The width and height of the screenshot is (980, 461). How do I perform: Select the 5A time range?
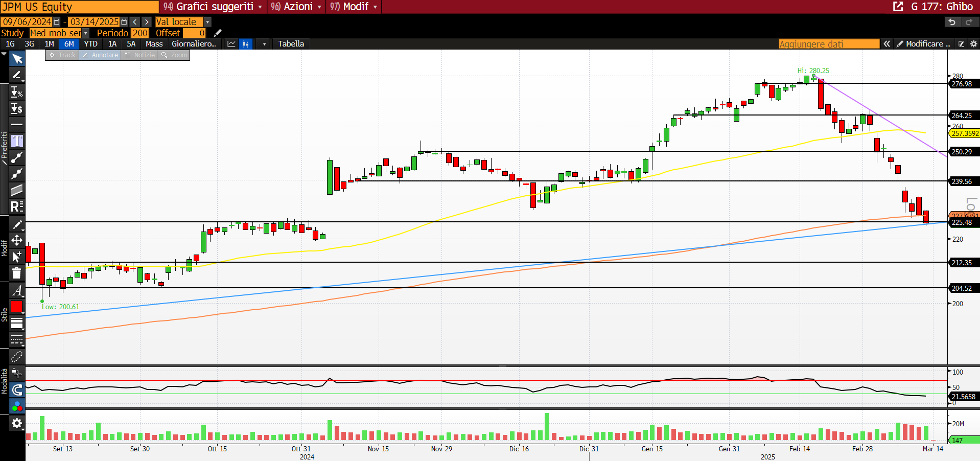(x=131, y=44)
